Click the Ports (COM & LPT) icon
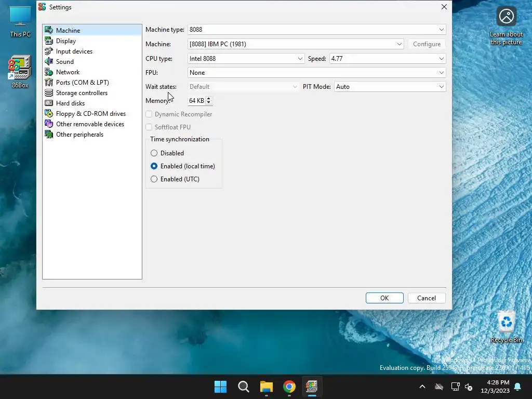This screenshot has width=532, height=399. tap(49, 83)
